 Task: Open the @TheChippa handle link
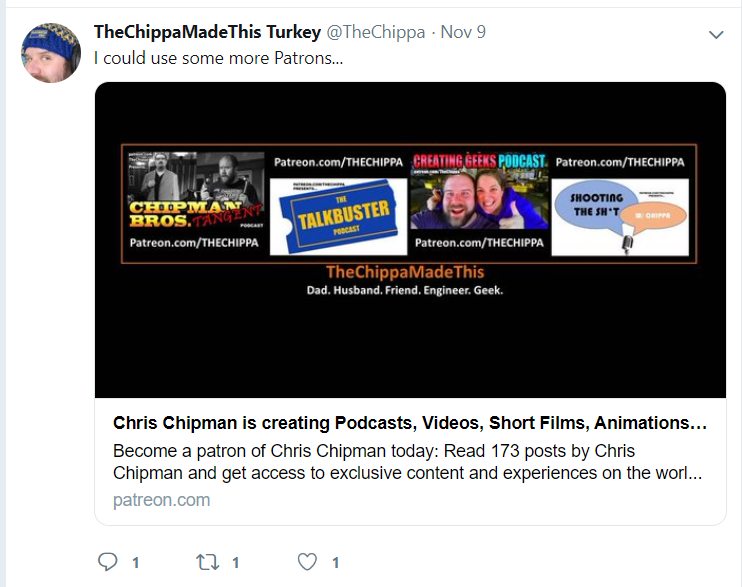click(376, 32)
